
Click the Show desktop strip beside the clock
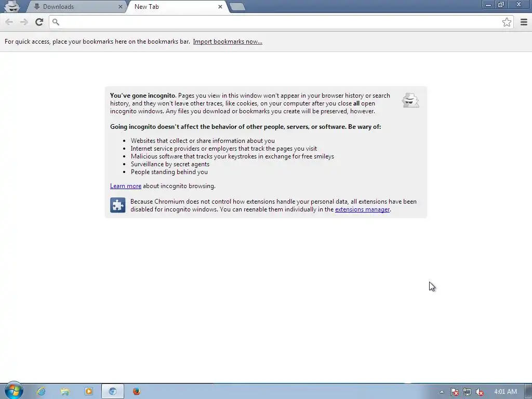point(528,391)
